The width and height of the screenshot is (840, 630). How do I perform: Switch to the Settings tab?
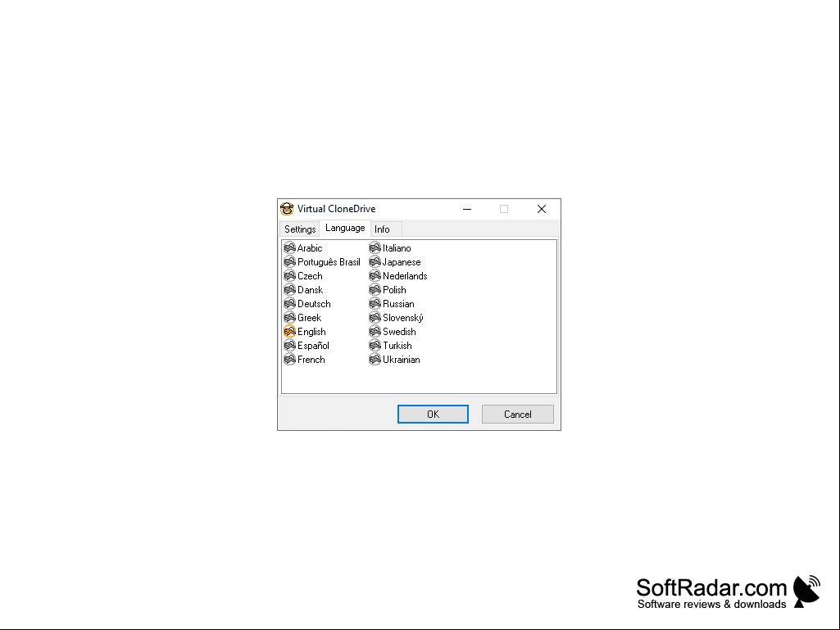click(300, 229)
